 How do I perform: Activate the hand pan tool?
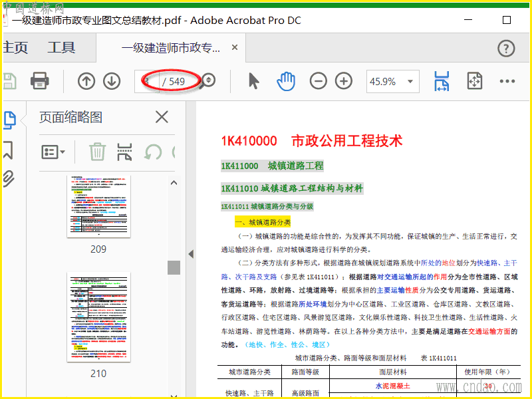[x=286, y=81]
